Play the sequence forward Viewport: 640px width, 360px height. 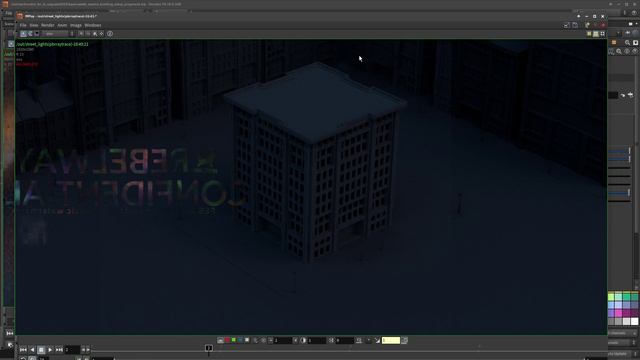(x=50, y=350)
